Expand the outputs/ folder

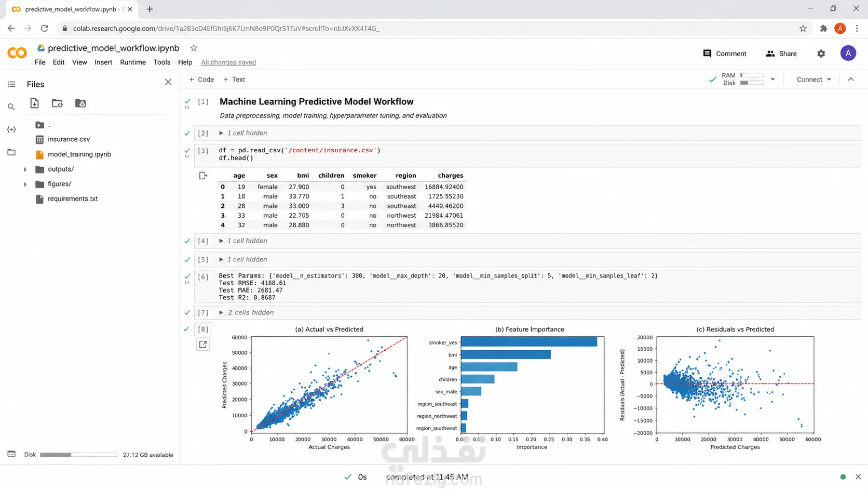(x=25, y=169)
